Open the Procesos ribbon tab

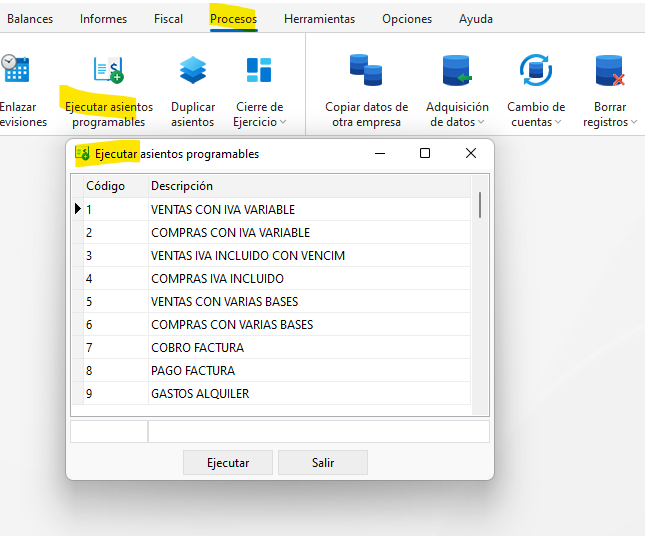pyautogui.click(x=233, y=19)
